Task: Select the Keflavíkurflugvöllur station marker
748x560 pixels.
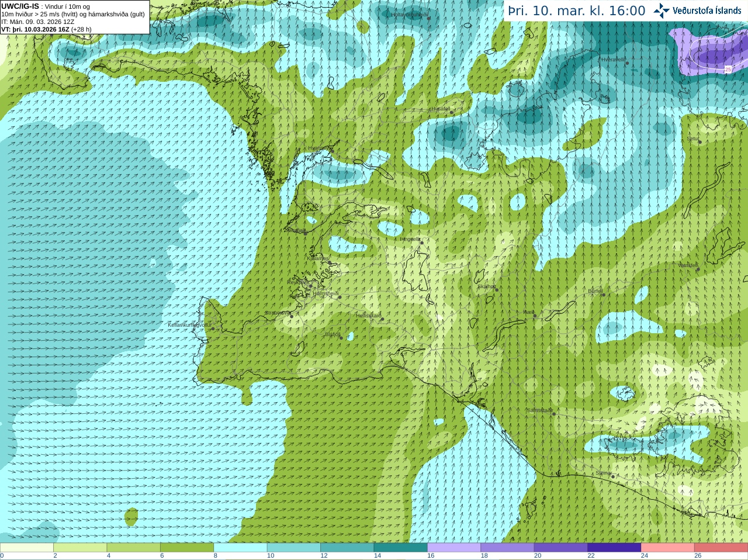Action: [x=213, y=328]
